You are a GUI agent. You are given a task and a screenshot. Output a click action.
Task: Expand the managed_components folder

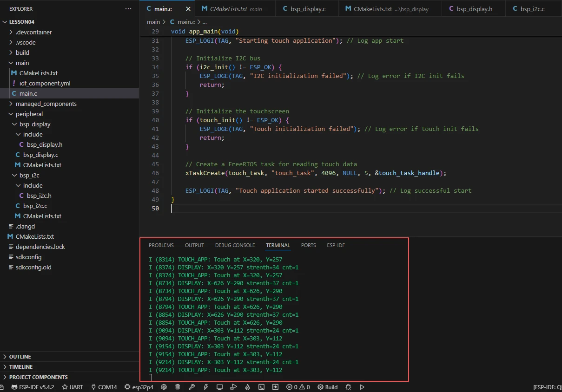(x=46, y=104)
